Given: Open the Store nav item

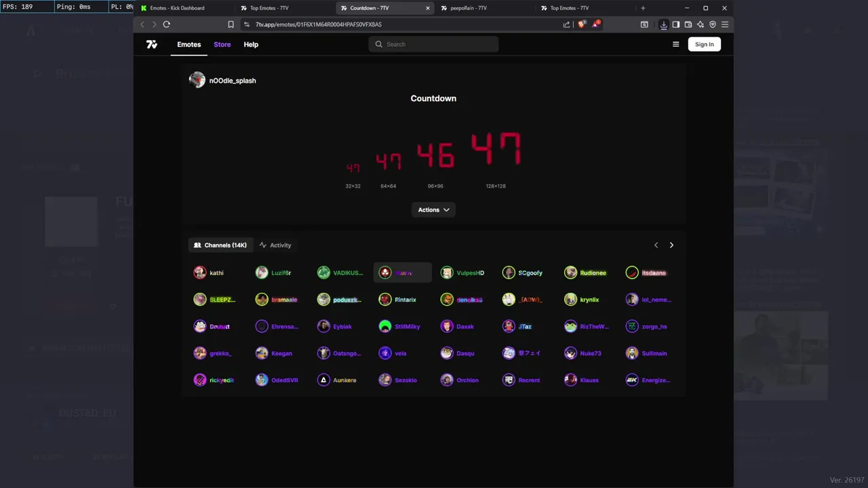Looking at the screenshot, I should tap(222, 44).
